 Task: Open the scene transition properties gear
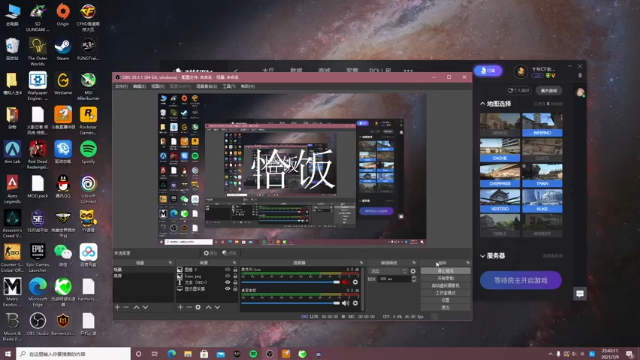(413, 271)
